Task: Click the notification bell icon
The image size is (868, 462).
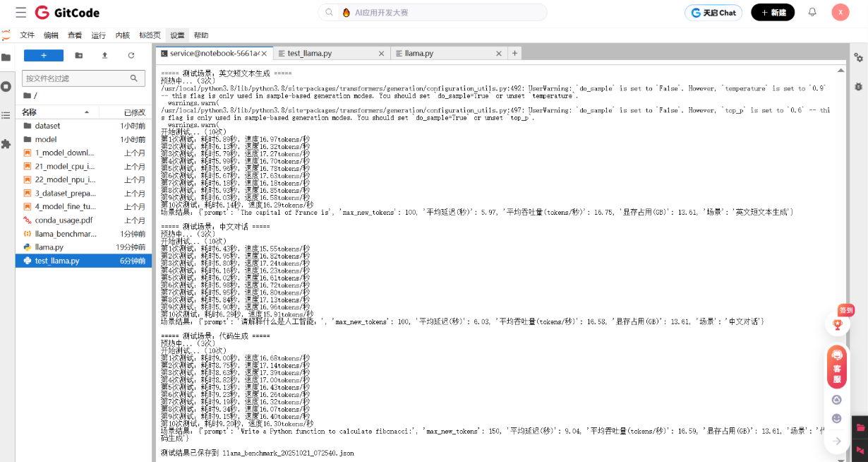Action: click(x=812, y=13)
